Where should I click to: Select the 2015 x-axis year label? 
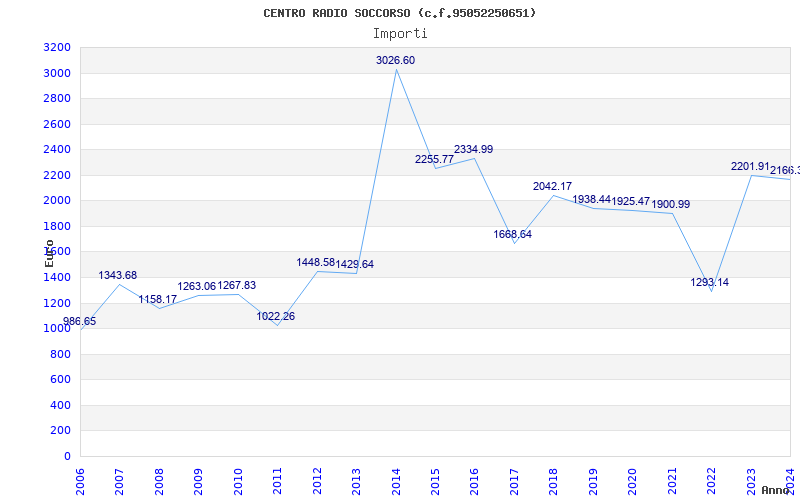coord(435,482)
